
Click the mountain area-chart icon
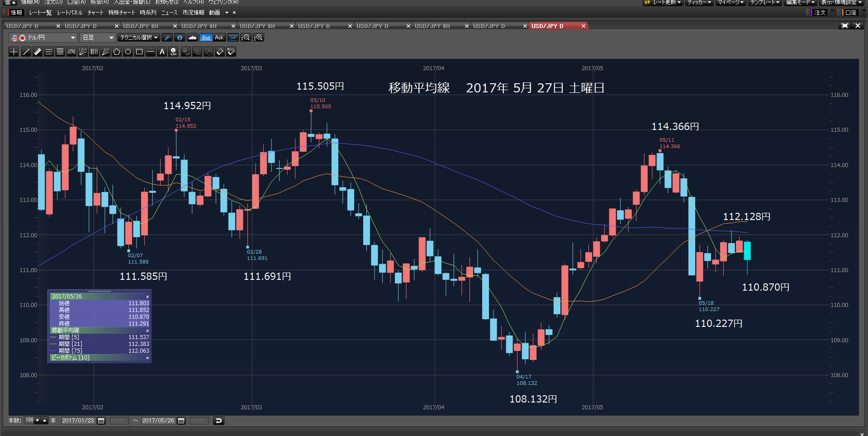coord(192,38)
